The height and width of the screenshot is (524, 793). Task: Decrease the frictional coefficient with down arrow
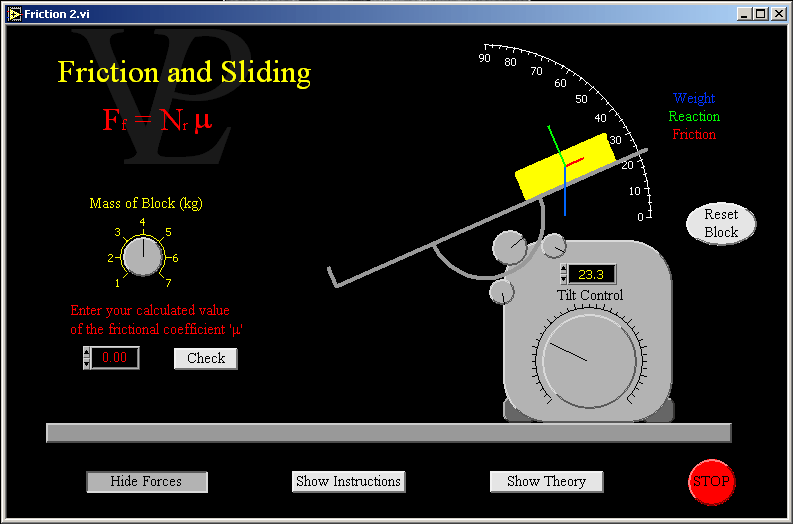(86, 363)
